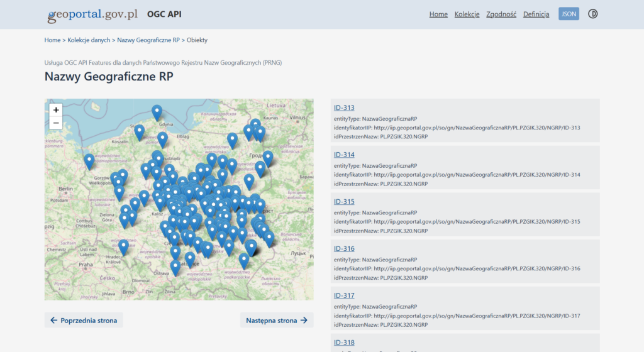Open the ID-314 feature link

(x=344, y=155)
